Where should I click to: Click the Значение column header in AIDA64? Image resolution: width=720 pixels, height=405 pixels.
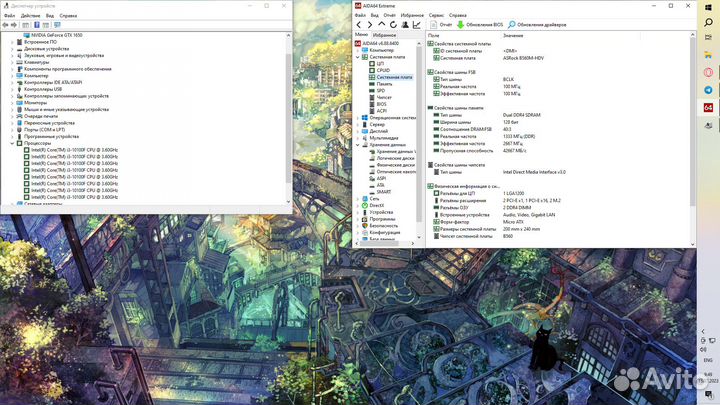point(513,35)
